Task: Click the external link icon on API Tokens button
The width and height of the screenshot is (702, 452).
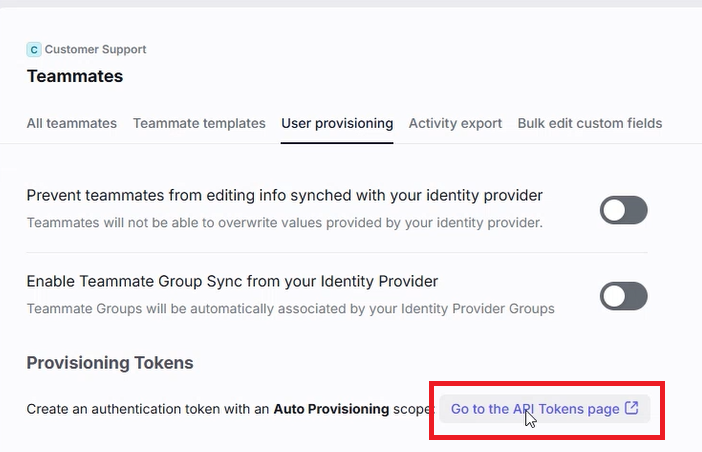Action: point(632,408)
